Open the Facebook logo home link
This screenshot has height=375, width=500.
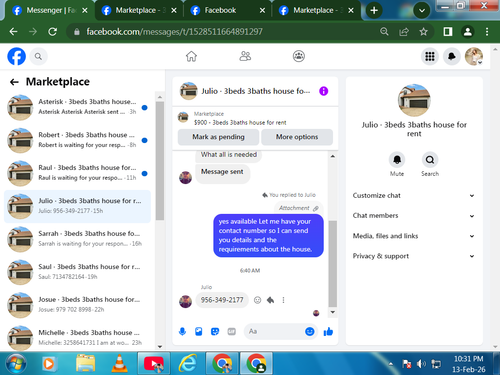point(16,56)
